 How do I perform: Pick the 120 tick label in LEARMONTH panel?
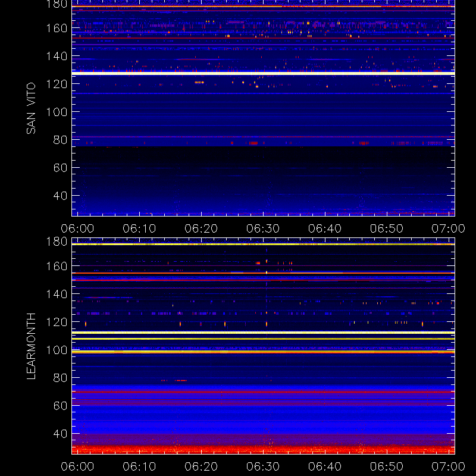pos(57,322)
